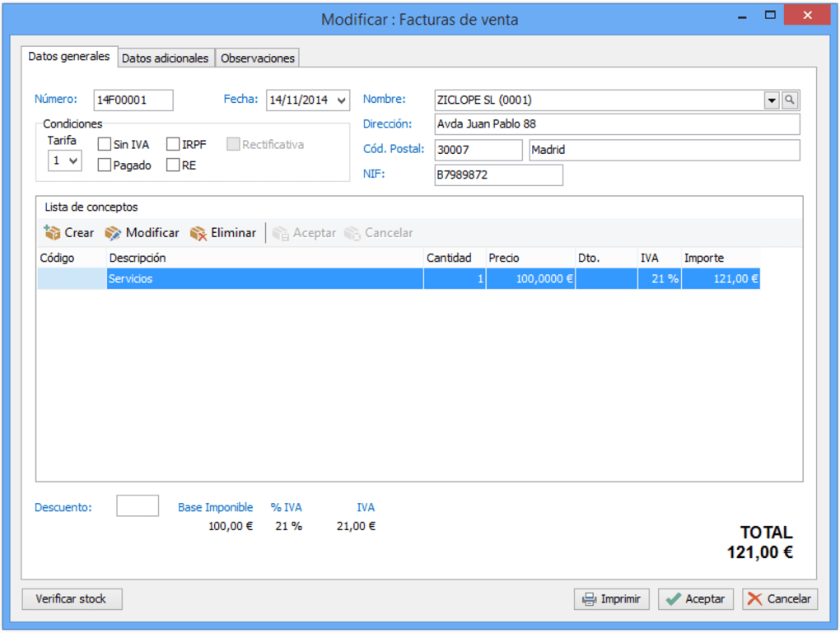Click the Verificar stock button
The height and width of the screenshot is (633, 840).
72,598
